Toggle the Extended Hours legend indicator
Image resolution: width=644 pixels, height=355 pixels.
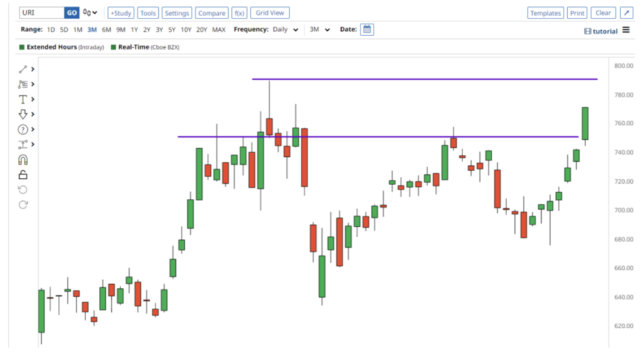pyautogui.click(x=62, y=47)
